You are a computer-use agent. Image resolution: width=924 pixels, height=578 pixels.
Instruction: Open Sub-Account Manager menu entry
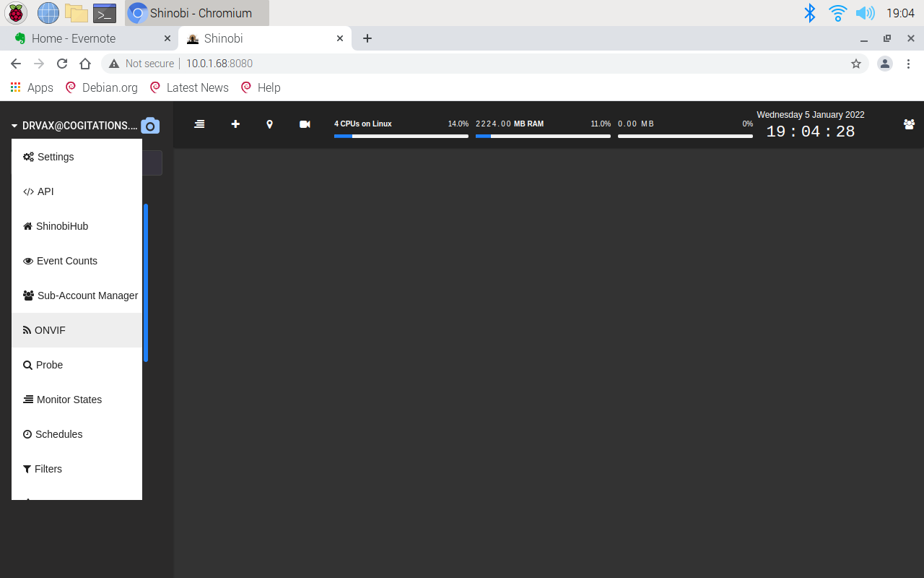pos(87,296)
